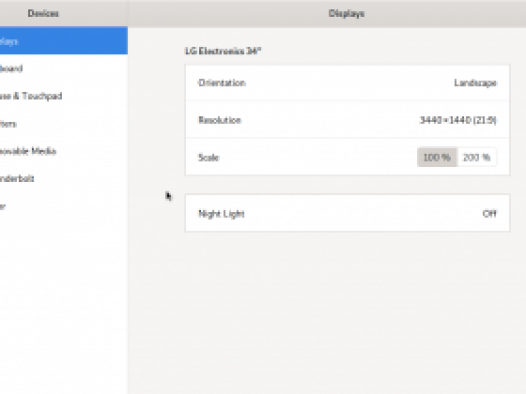This screenshot has width=526, height=394.
Task: Click the Scale row label
Action: click(208, 157)
